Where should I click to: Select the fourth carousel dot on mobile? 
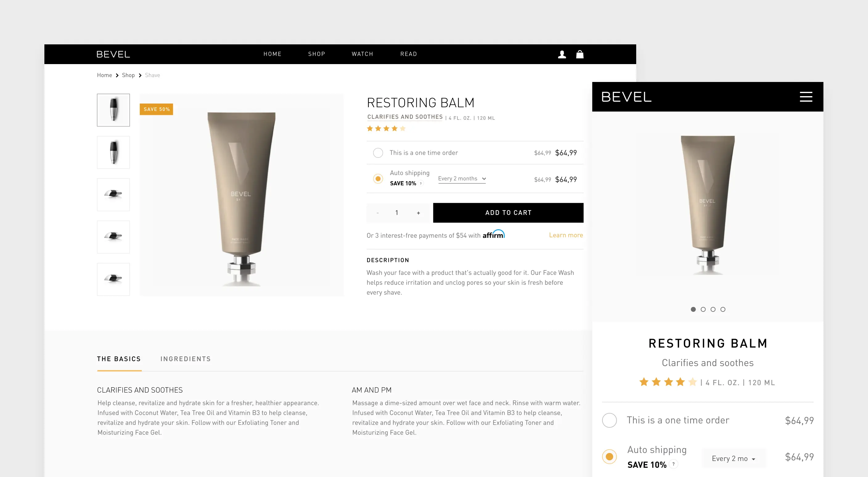pos(723,309)
